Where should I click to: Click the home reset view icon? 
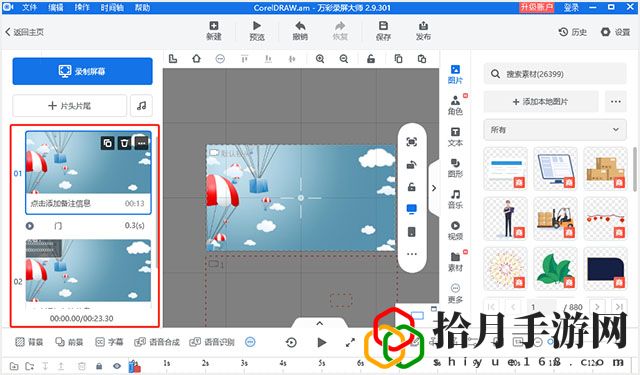click(x=196, y=59)
